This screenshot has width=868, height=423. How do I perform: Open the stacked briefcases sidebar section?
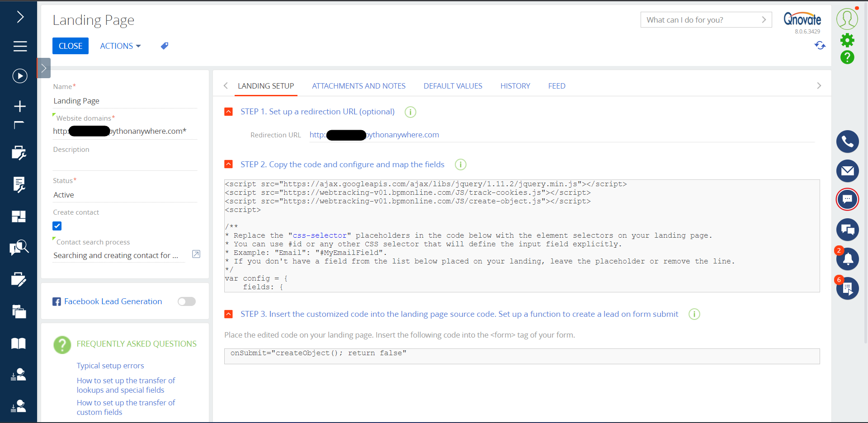tap(19, 311)
